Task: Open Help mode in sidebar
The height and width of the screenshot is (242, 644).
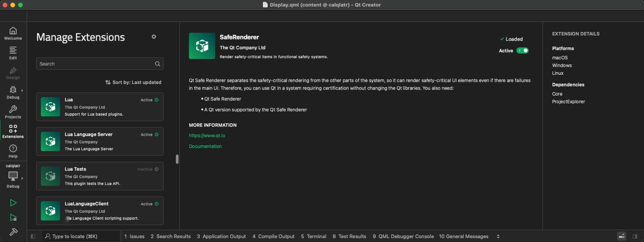Action: [x=13, y=151]
